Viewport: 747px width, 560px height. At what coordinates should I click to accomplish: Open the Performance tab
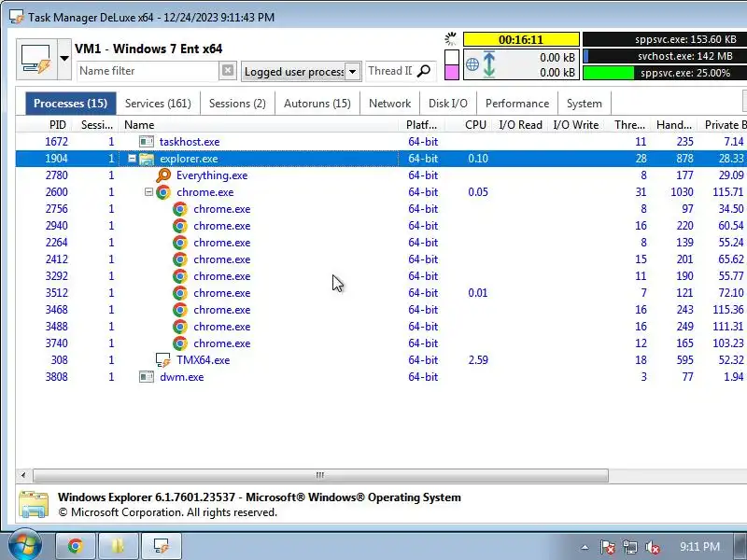point(517,104)
